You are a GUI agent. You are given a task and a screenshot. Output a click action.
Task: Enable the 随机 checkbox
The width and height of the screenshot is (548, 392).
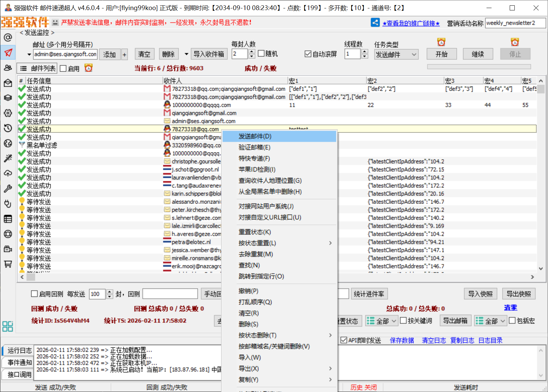(261, 54)
